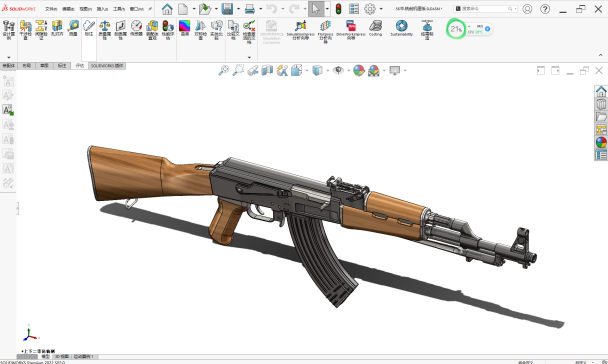Click Zoom to Fit in view toolbar

point(223,71)
